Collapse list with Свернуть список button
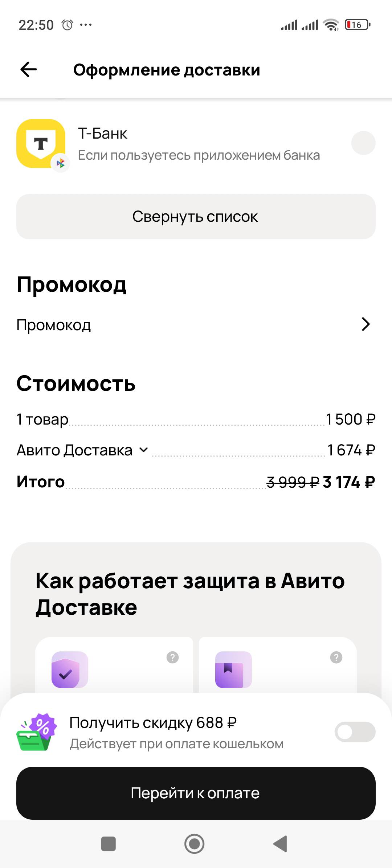Image resolution: width=392 pixels, height=868 pixels. 196,217
